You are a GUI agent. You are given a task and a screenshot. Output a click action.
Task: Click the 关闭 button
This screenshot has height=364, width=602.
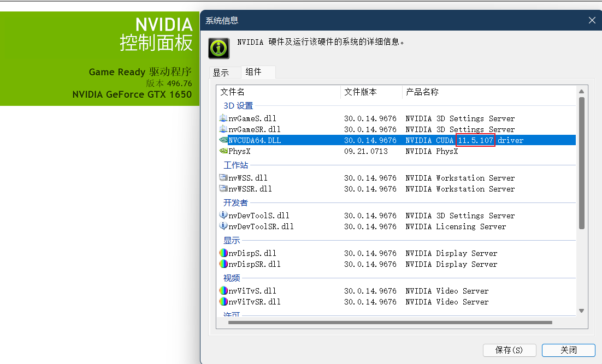(x=568, y=350)
